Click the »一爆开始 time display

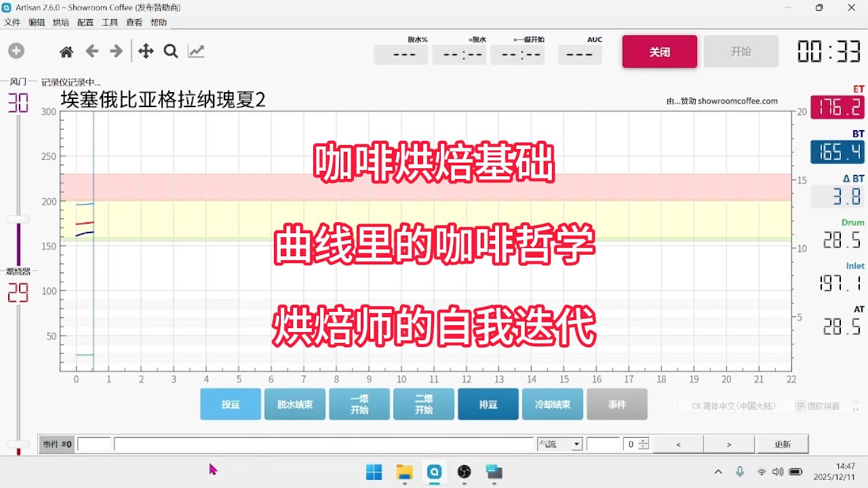point(517,54)
